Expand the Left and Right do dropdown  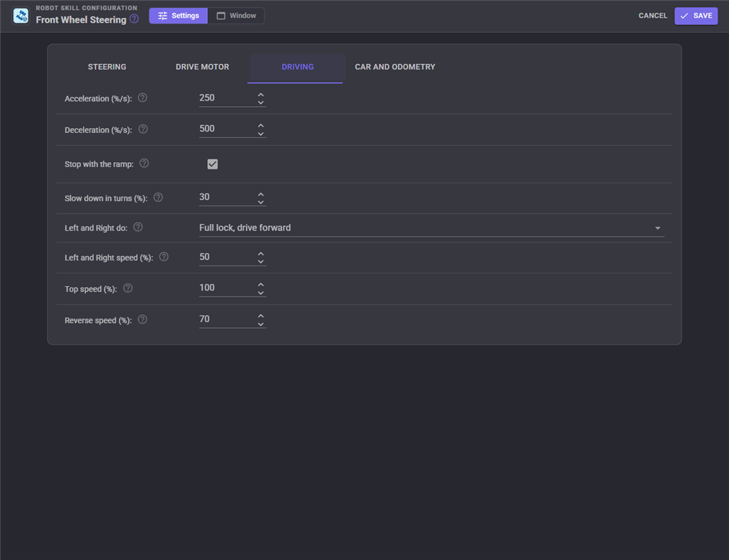(431, 228)
